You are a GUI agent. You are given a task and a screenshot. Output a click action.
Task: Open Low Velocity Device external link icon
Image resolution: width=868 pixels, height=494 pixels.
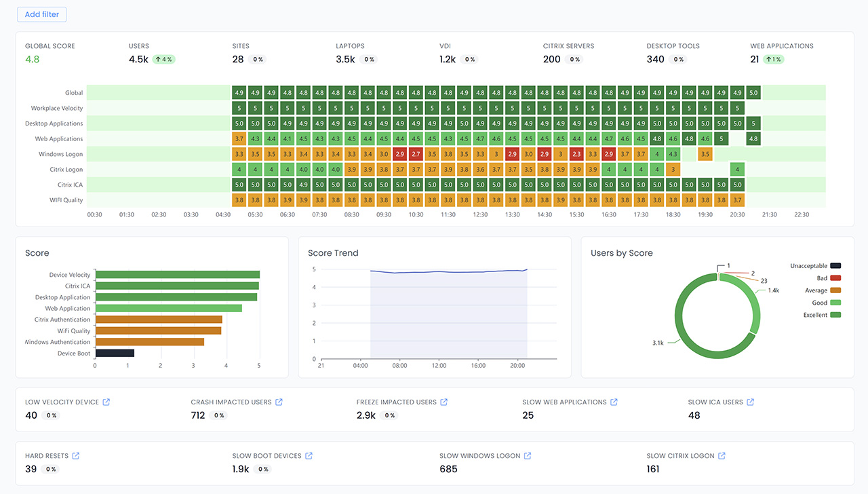coord(106,402)
